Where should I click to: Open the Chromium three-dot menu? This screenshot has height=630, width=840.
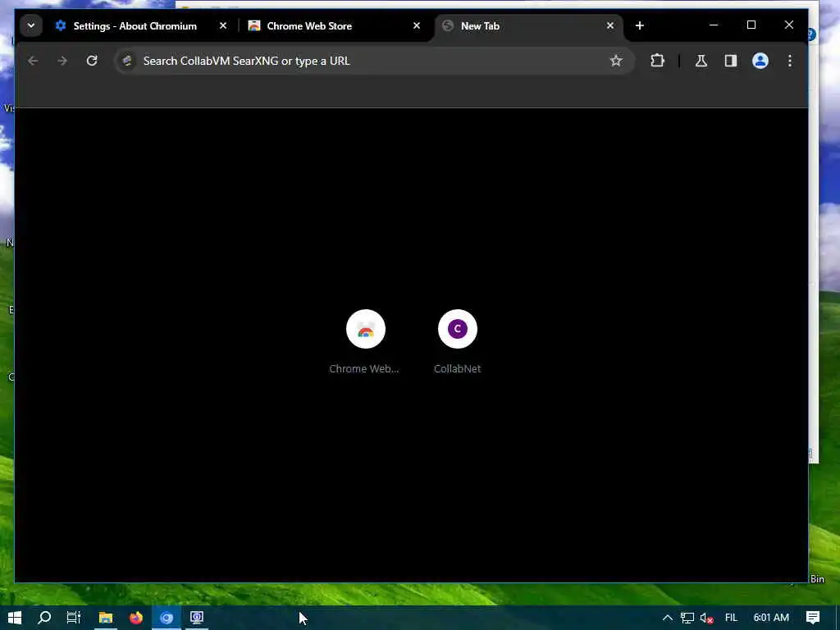[790, 61]
